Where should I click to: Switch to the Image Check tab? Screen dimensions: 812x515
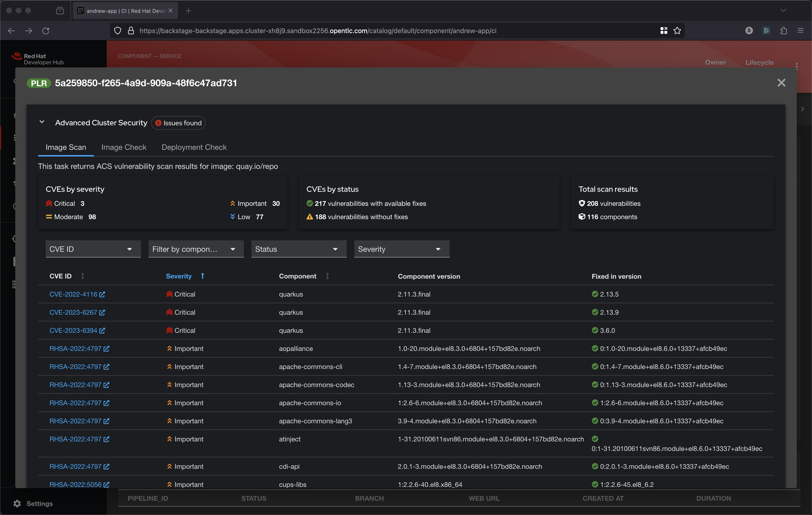click(124, 147)
